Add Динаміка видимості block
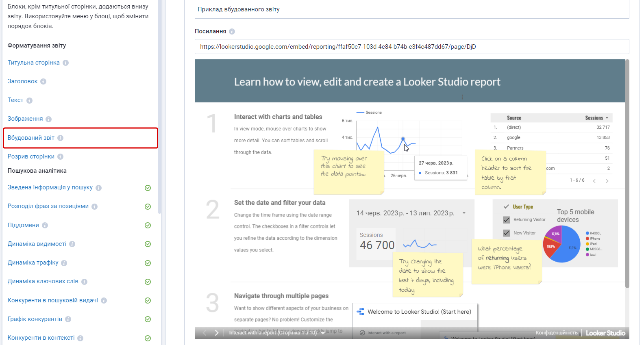644x345 pixels. 37,244
